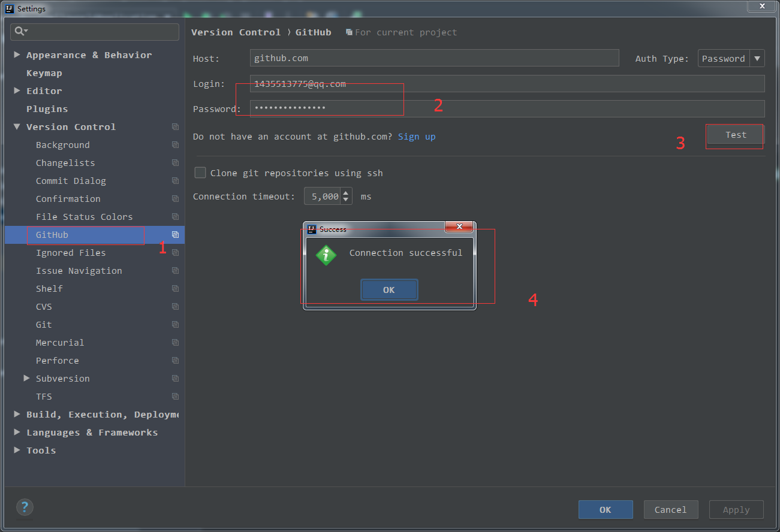780x532 pixels.
Task: Click the project-level icon beside GitHub row
Action: click(175, 235)
